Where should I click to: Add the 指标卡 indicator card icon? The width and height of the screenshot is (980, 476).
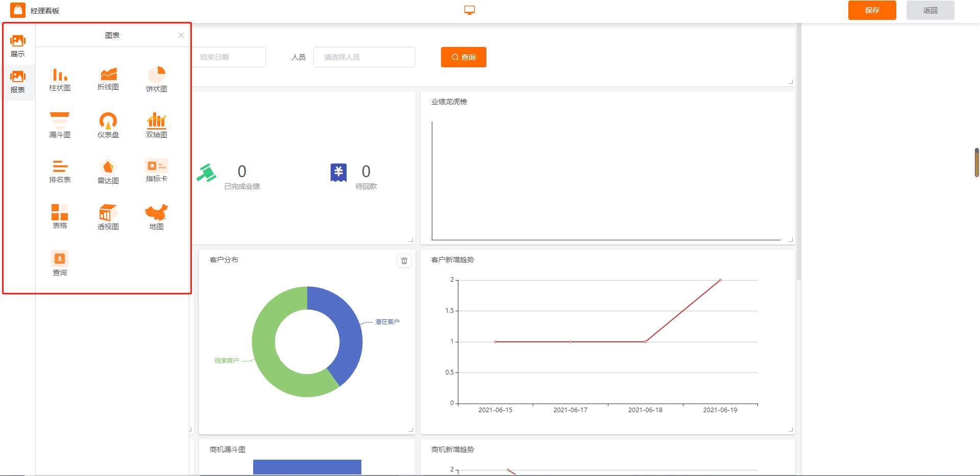(x=157, y=166)
